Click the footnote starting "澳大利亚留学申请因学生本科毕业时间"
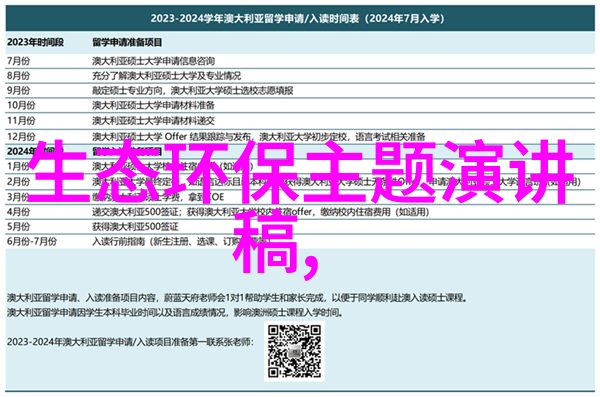The height and width of the screenshot is (397, 600). [175, 313]
